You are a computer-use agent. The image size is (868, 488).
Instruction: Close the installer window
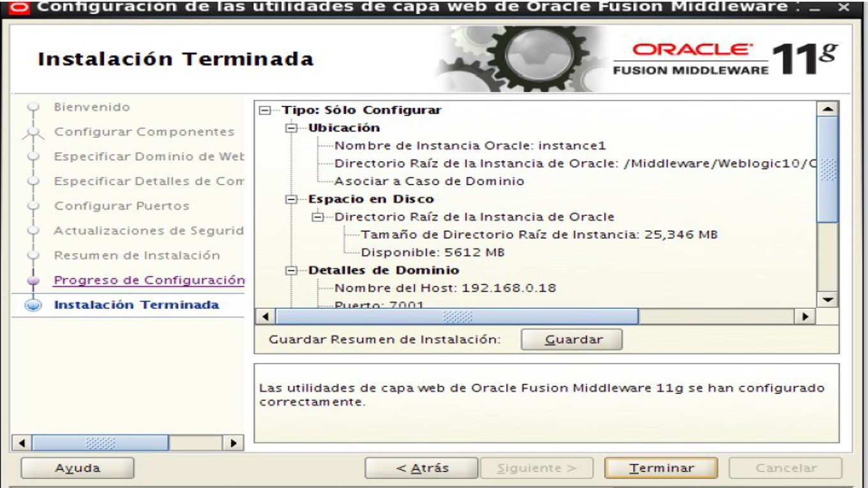point(844,8)
